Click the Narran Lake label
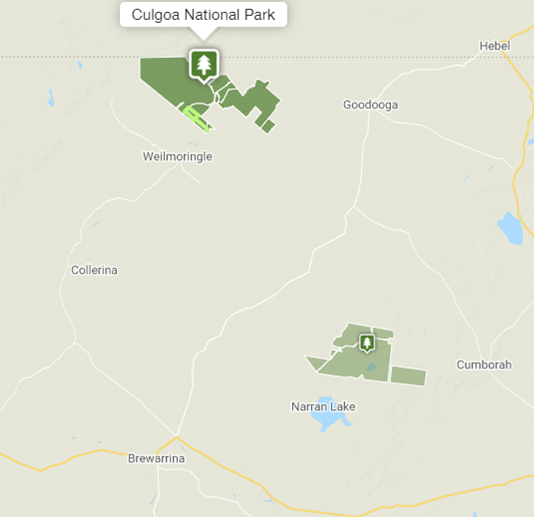Viewport: 534px width, 517px height. [323, 407]
